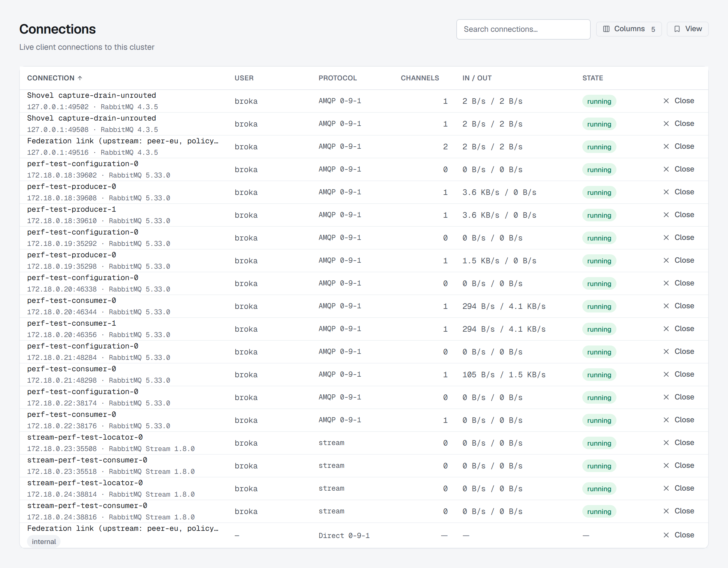The image size is (728, 568).
Task: Click '1.5 KB/s / 0 B/s' throughput value
Action: click(499, 261)
